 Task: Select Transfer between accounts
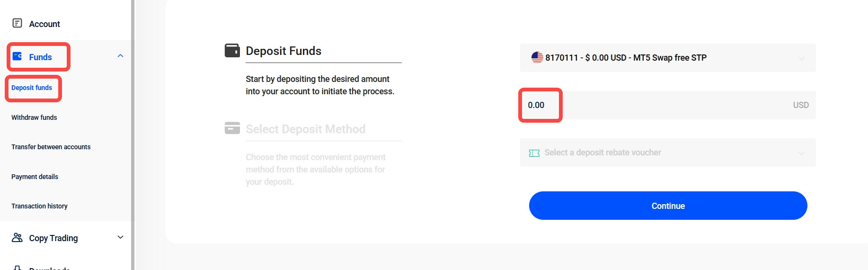pos(51,147)
